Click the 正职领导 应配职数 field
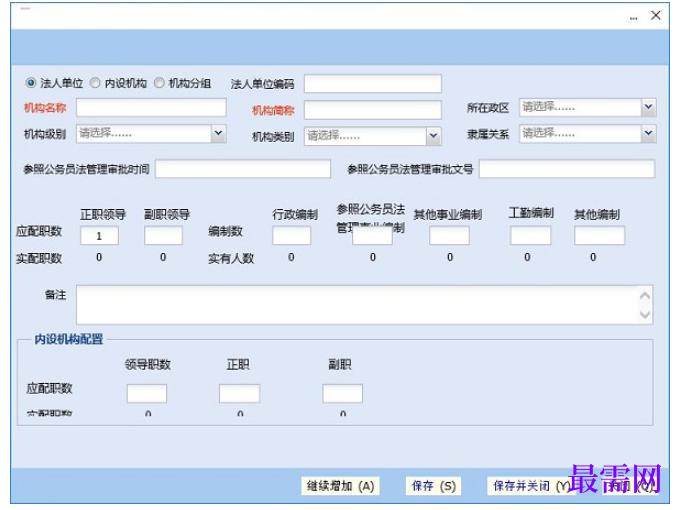680x510 pixels. tap(99, 235)
